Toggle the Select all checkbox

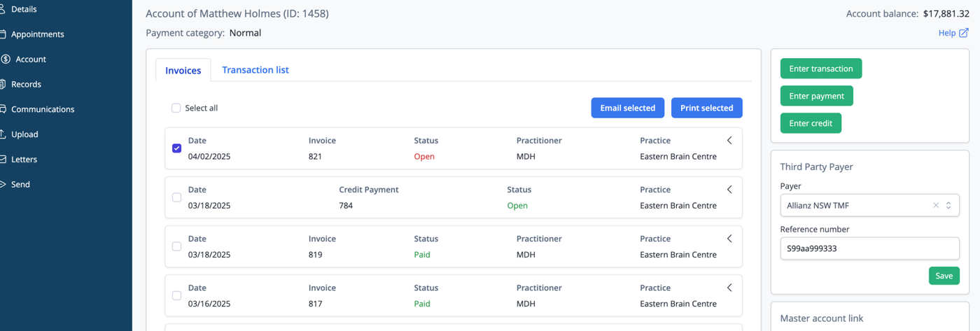pos(176,108)
